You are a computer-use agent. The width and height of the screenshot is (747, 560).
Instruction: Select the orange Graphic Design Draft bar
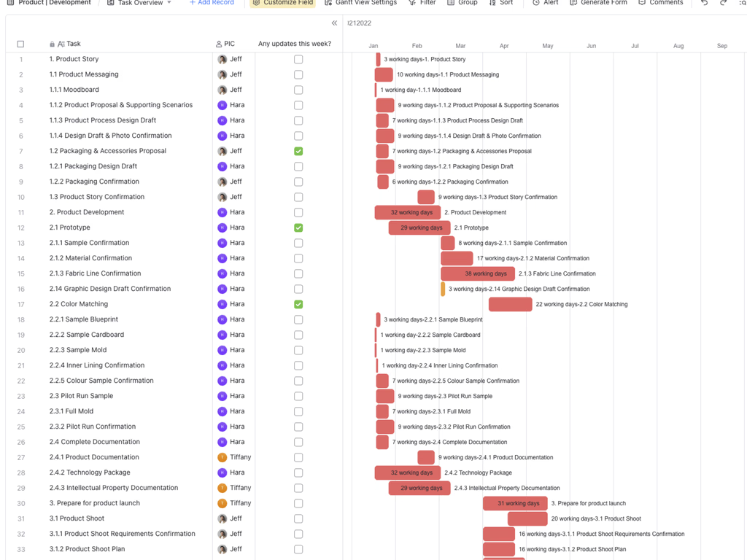[x=443, y=289]
